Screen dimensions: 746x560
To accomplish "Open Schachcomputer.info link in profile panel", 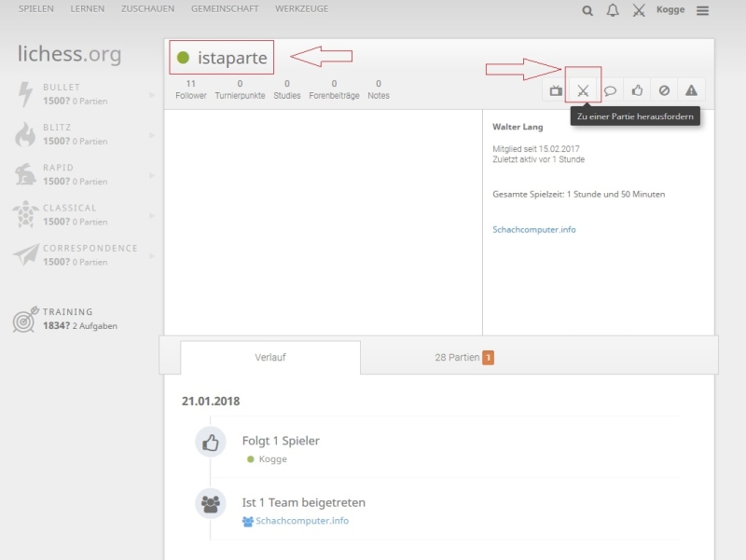I will (533, 229).
